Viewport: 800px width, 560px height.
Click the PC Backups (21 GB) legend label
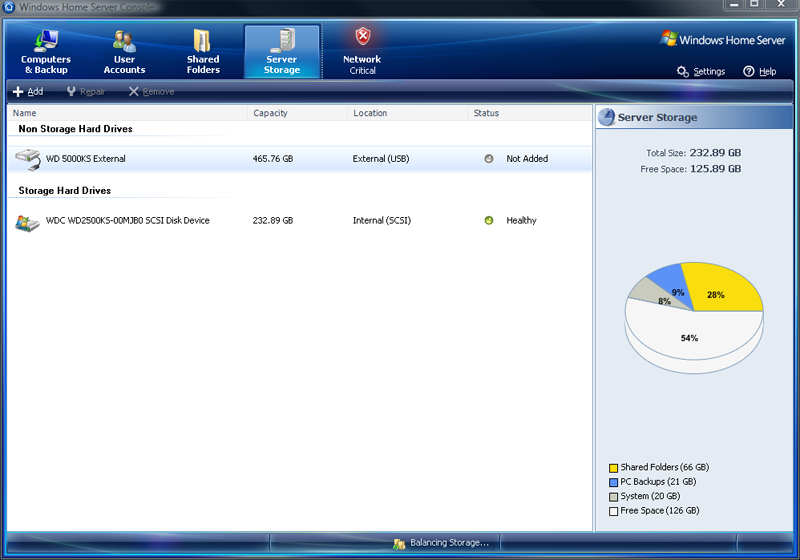658,481
